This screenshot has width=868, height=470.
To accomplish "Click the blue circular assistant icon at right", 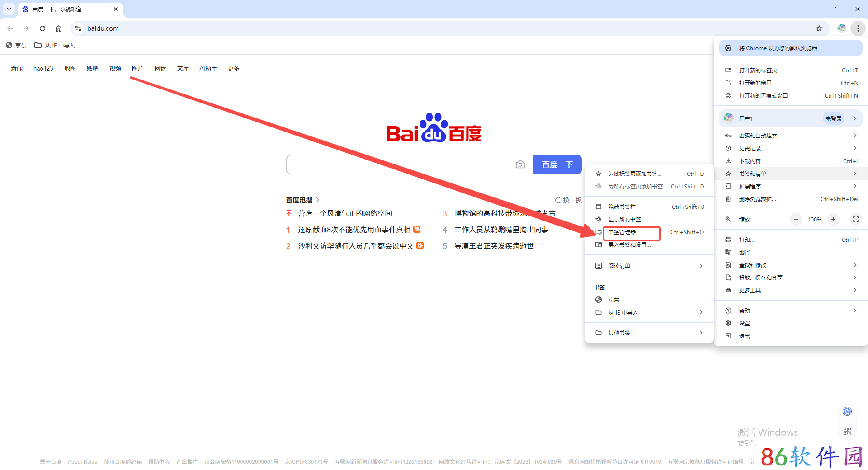I will point(847,411).
